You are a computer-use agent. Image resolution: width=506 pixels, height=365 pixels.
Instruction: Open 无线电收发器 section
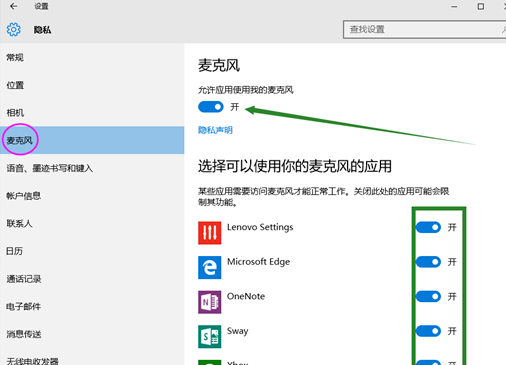tap(92, 358)
